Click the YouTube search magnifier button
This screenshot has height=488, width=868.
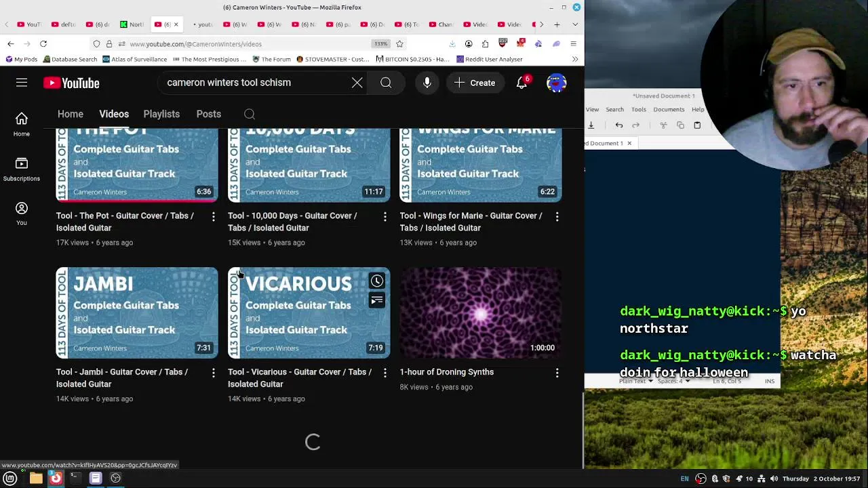[x=386, y=83]
